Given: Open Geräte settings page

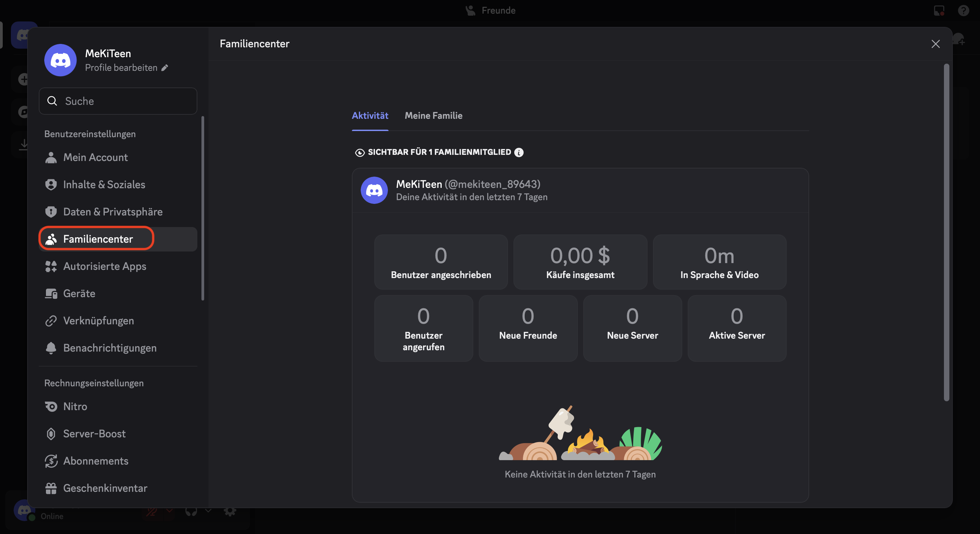Looking at the screenshot, I should point(79,293).
